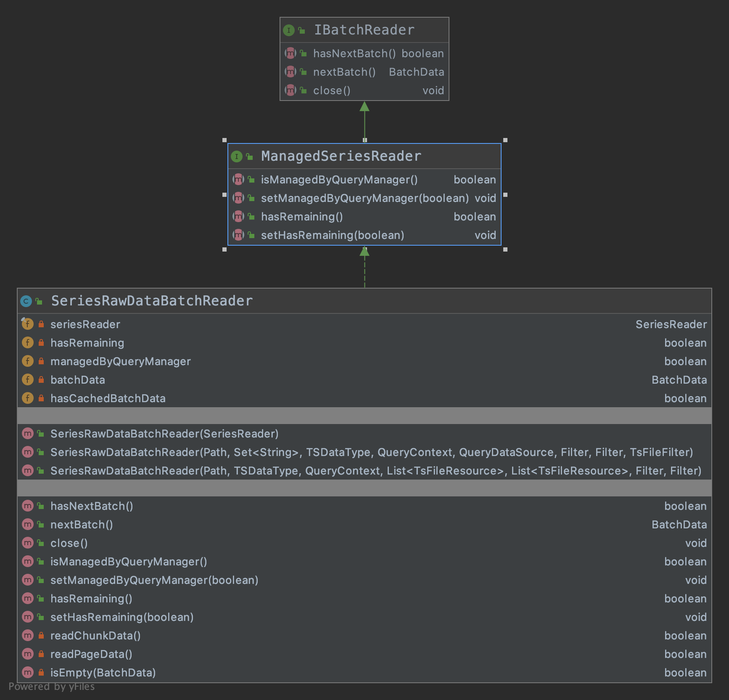729x700 pixels.
Task: Click setManagedByQueryManager(boolean) in SeriesRawDataBatchReader node
Action: tap(154, 580)
